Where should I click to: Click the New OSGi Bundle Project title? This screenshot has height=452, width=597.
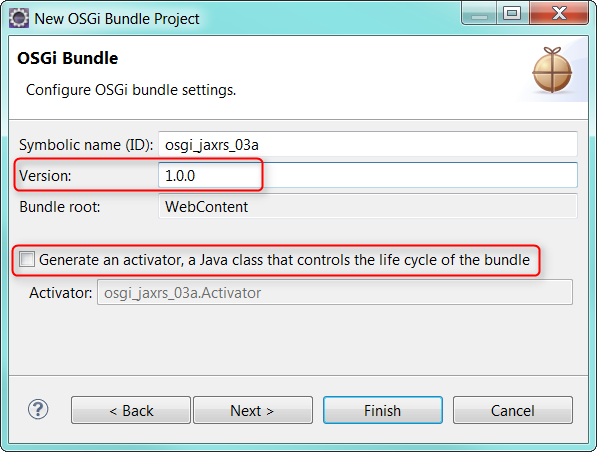[117, 19]
